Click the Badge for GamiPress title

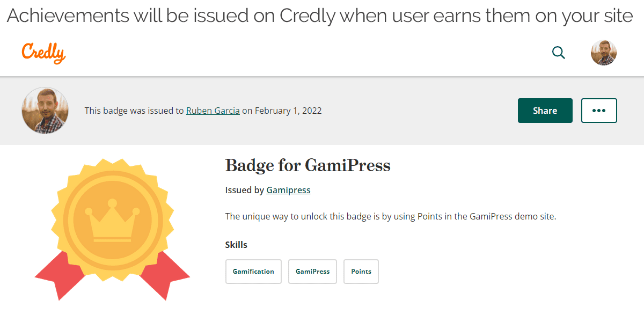point(308,166)
